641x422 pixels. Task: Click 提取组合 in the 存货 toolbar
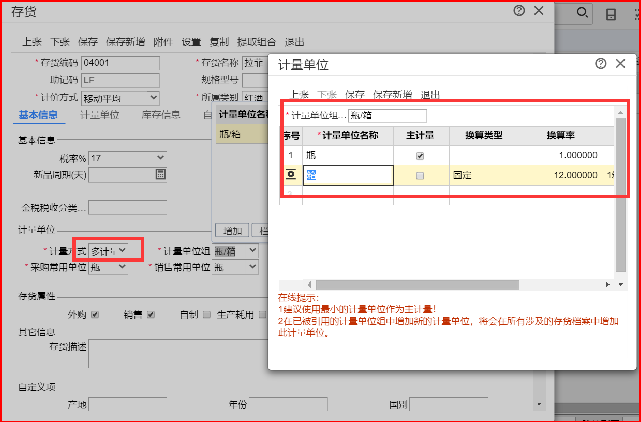[256, 42]
